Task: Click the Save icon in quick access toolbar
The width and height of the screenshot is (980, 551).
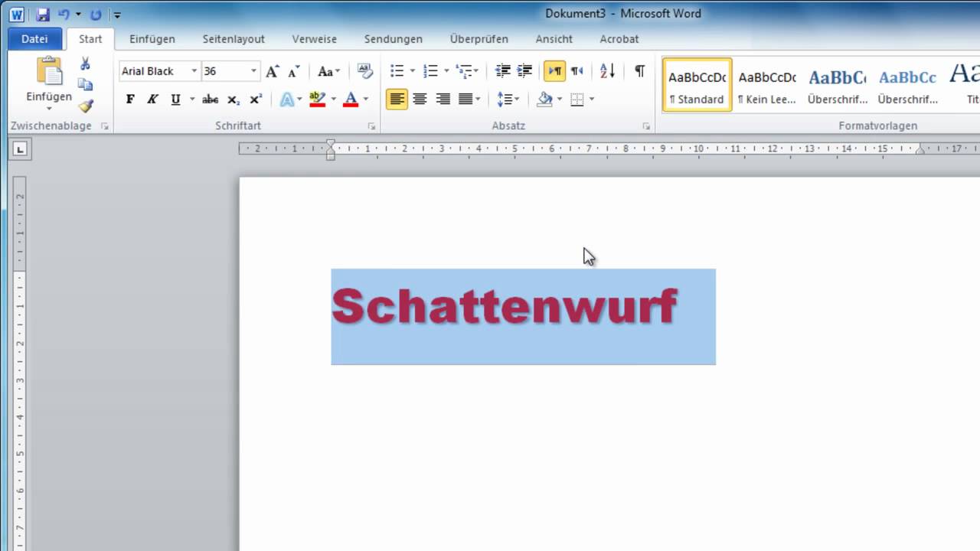Action: [x=43, y=14]
